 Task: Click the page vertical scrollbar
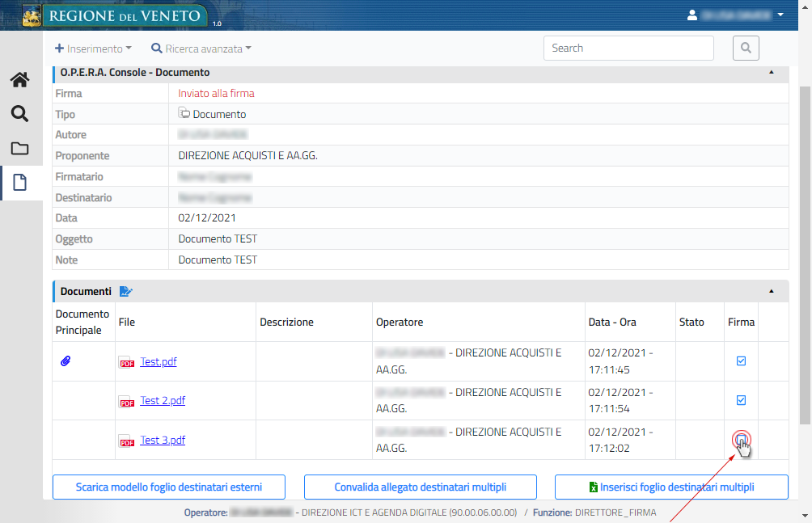pyautogui.click(x=805, y=254)
